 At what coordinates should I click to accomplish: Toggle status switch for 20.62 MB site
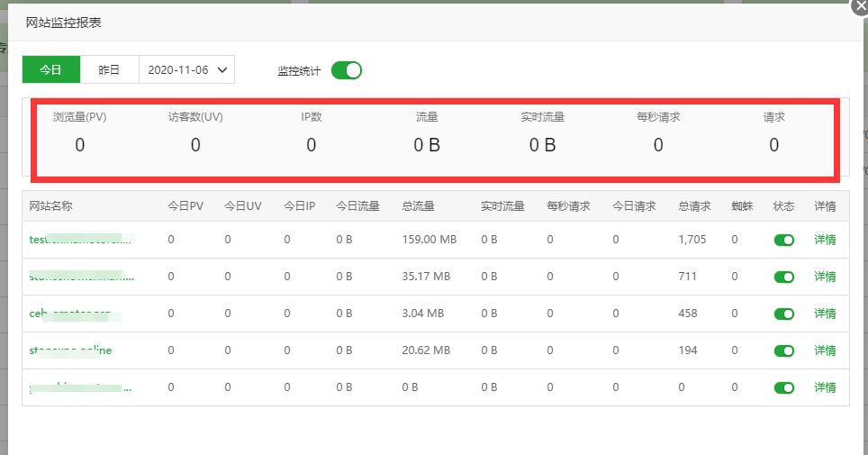(784, 350)
